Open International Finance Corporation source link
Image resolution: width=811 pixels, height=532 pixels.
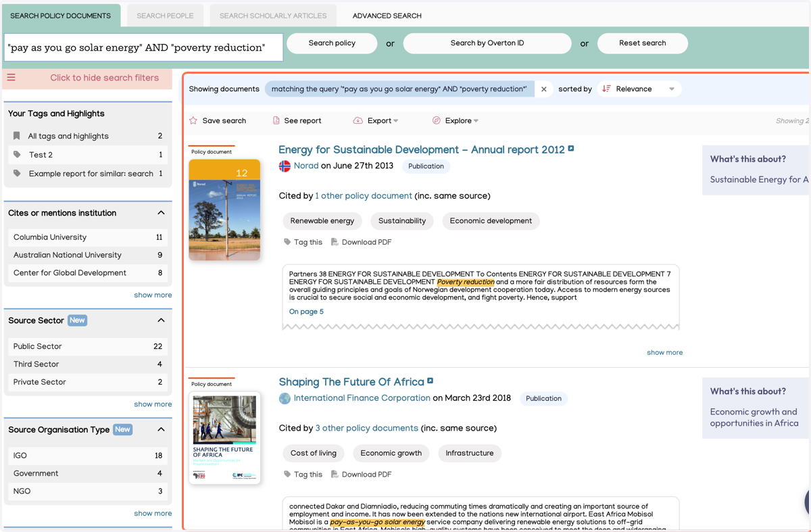click(362, 398)
